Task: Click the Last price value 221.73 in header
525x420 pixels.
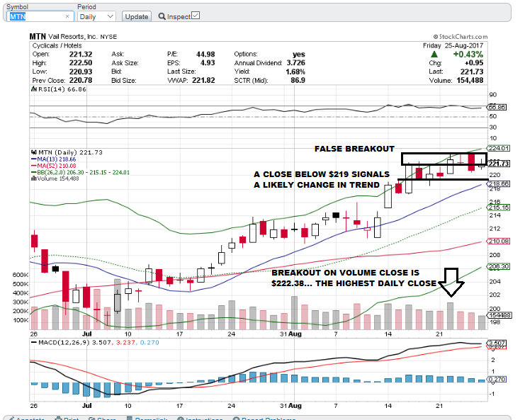Action: coord(472,72)
